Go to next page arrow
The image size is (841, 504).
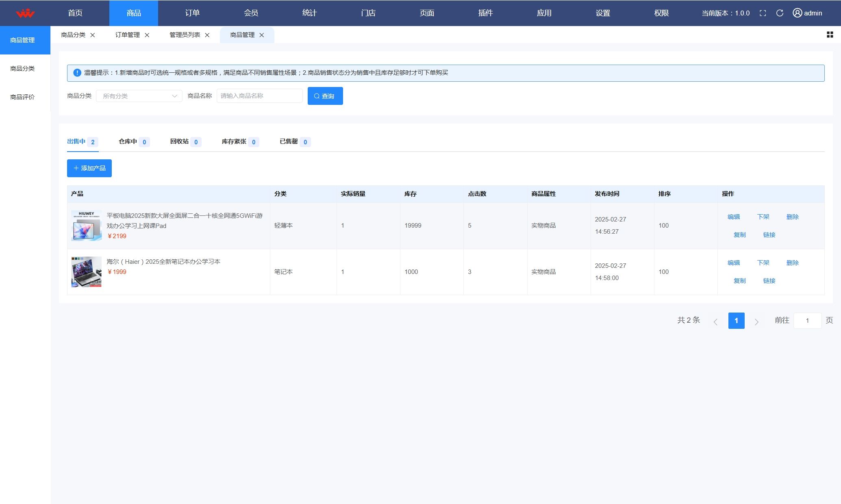pos(756,322)
